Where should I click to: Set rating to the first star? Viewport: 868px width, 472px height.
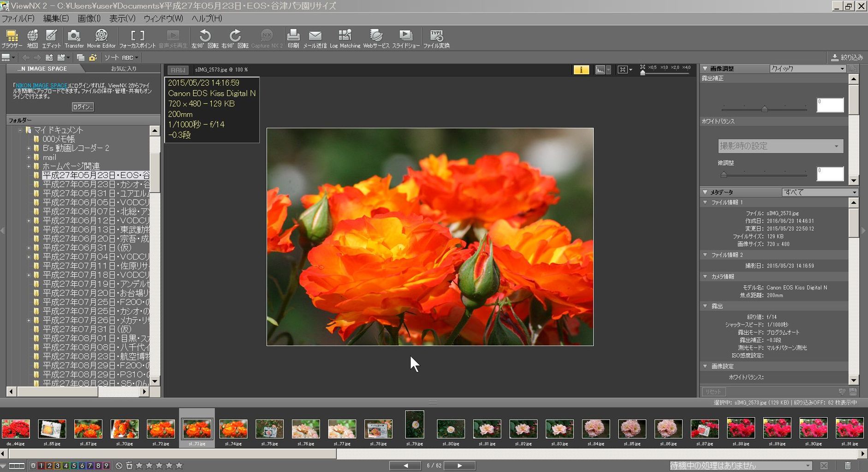tap(139, 466)
